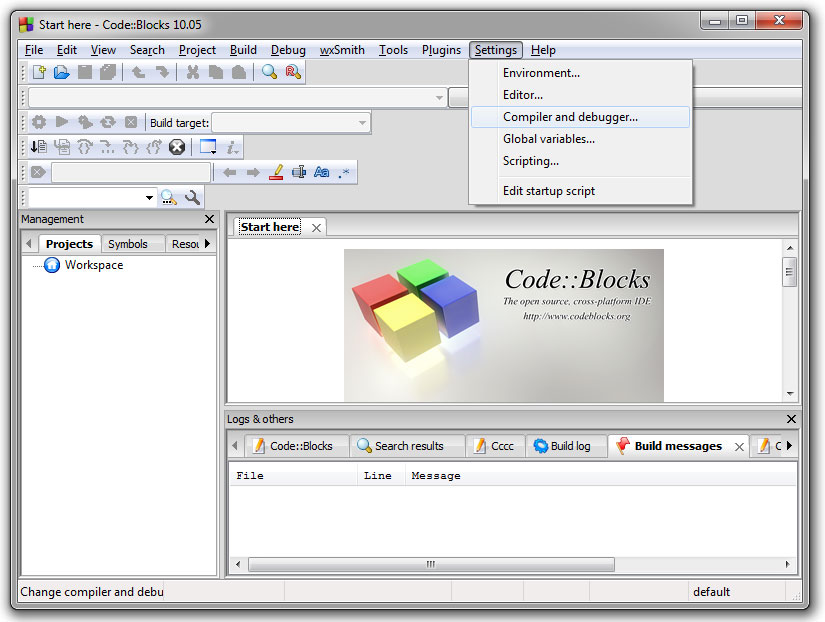825x622 pixels.
Task: Click the incremental search previous arrow
Action: point(229,172)
